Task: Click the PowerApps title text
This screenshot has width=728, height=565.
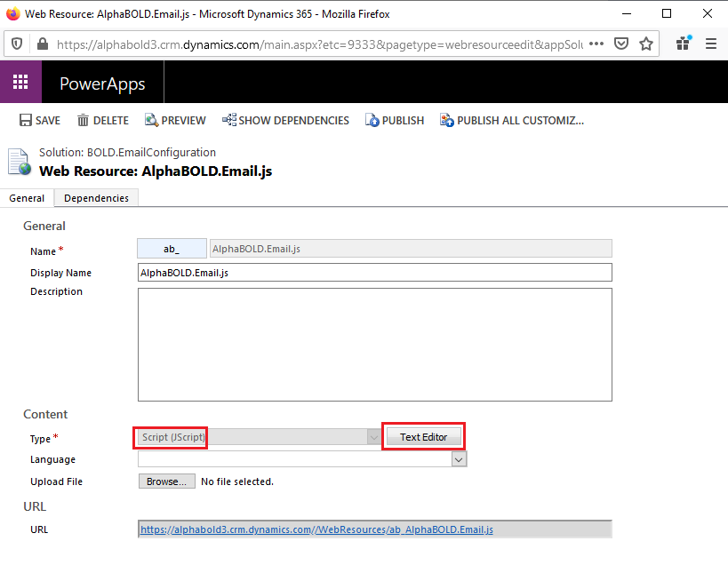Action: pos(102,84)
